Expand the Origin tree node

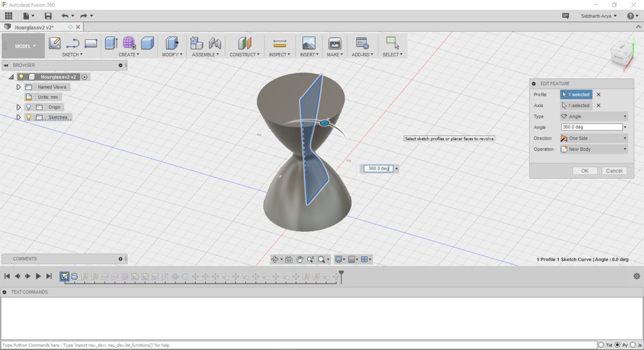point(19,107)
